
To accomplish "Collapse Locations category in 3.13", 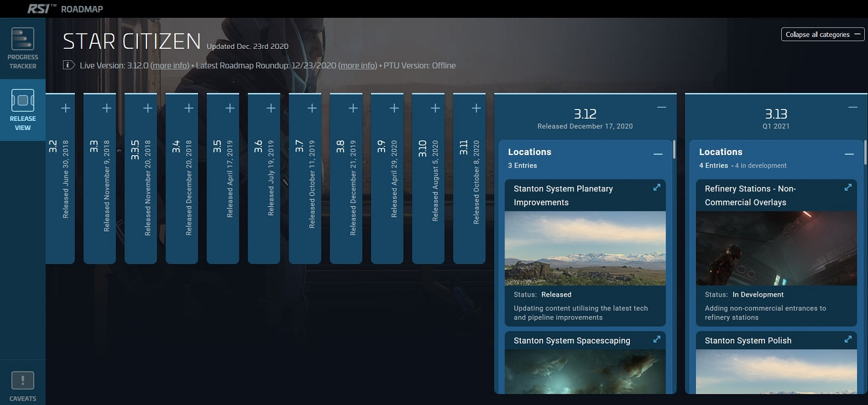I will click(849, 154).
